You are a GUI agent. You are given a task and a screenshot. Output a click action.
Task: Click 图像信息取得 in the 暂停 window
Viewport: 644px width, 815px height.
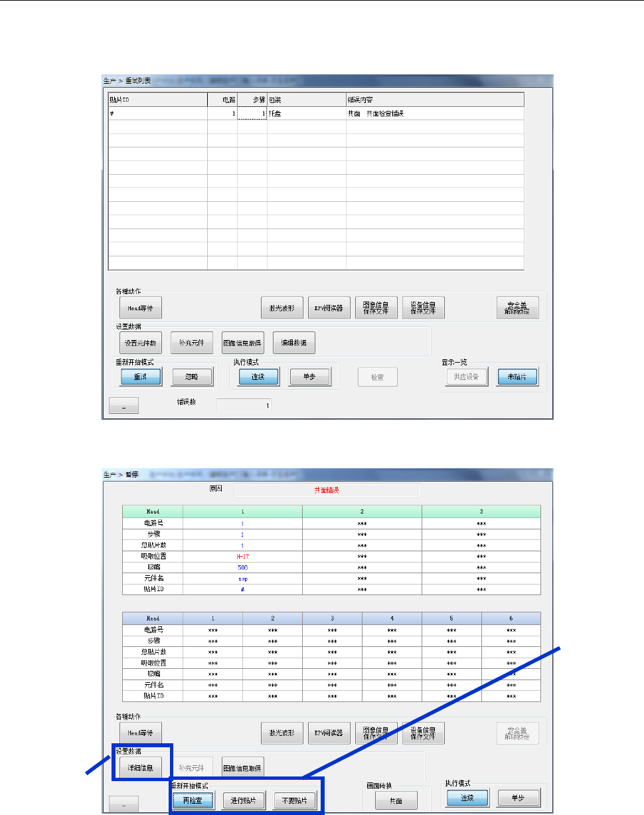(x=242, y=767)
